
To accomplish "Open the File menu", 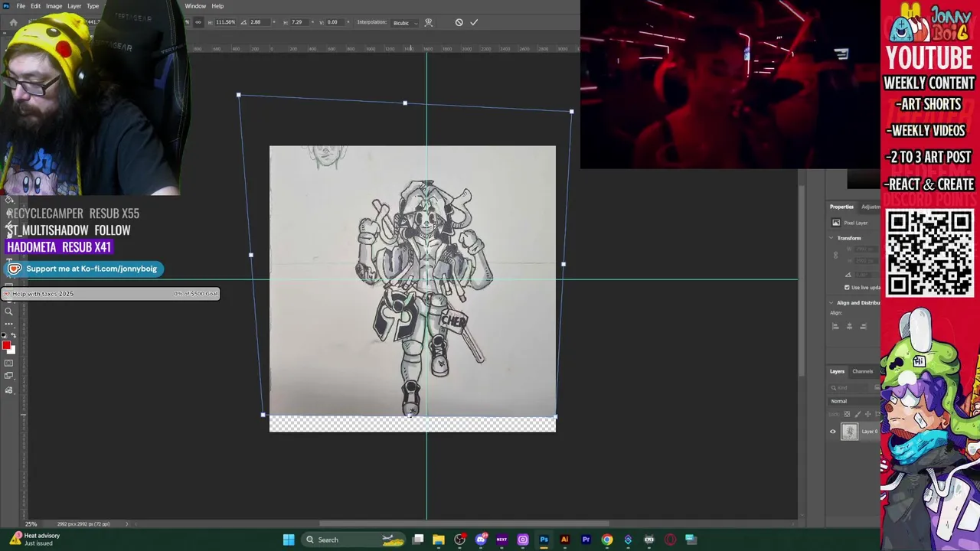I will pyautogui.click(x=21, y=6).
